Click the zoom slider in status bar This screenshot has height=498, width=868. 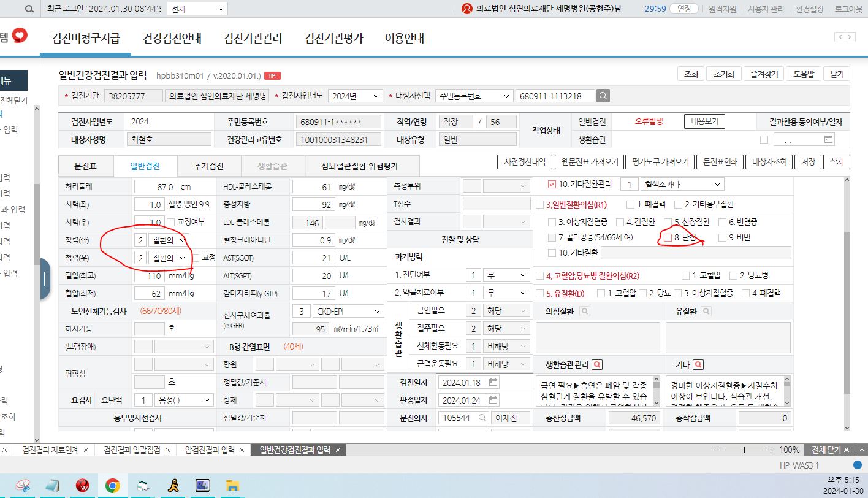(744, 450)
